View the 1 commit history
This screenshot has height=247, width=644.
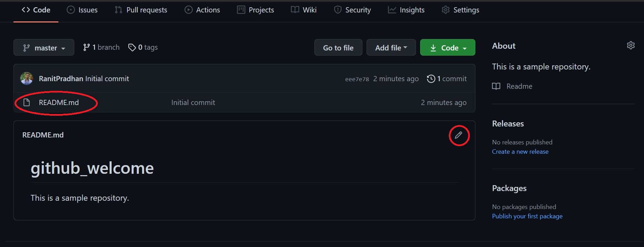pyautogui.click(x=447, y=79)
